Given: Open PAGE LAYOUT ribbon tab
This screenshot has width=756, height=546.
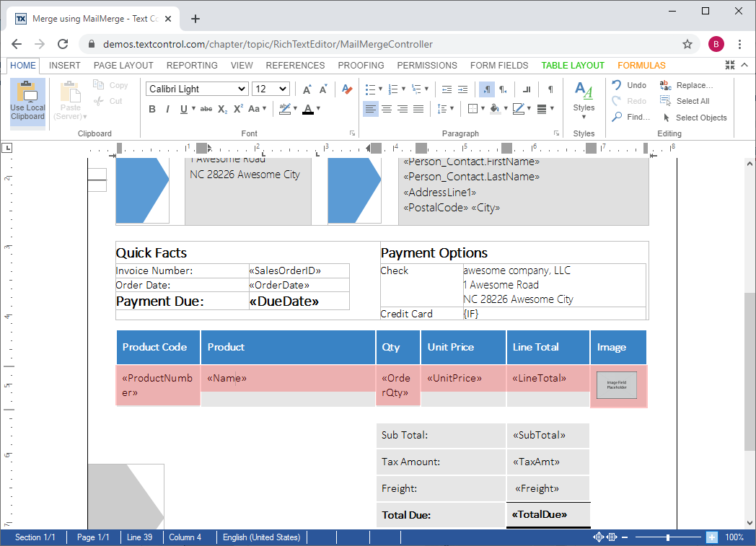Looking at the screenshot, I should point(123,66).
